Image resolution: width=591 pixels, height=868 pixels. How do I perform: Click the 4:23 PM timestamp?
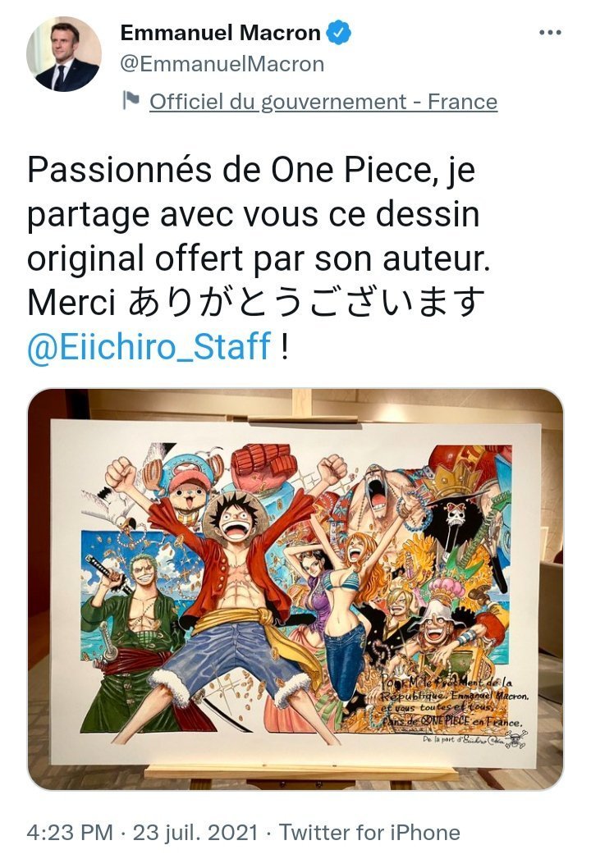(x=70, y=833)
